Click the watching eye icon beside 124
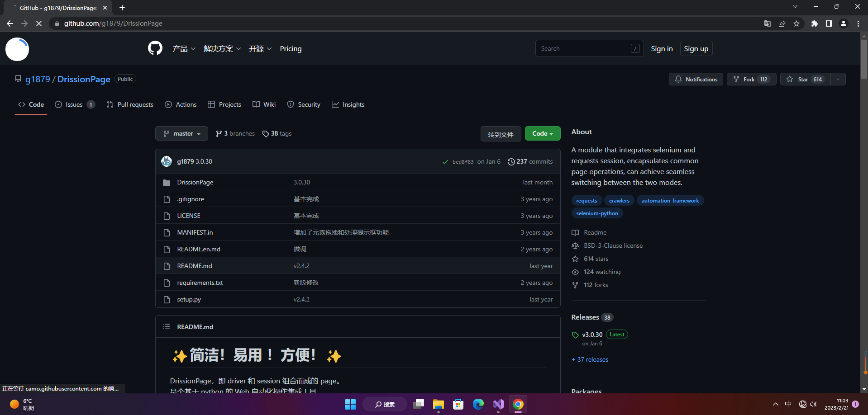 click(x=575, y=272)
